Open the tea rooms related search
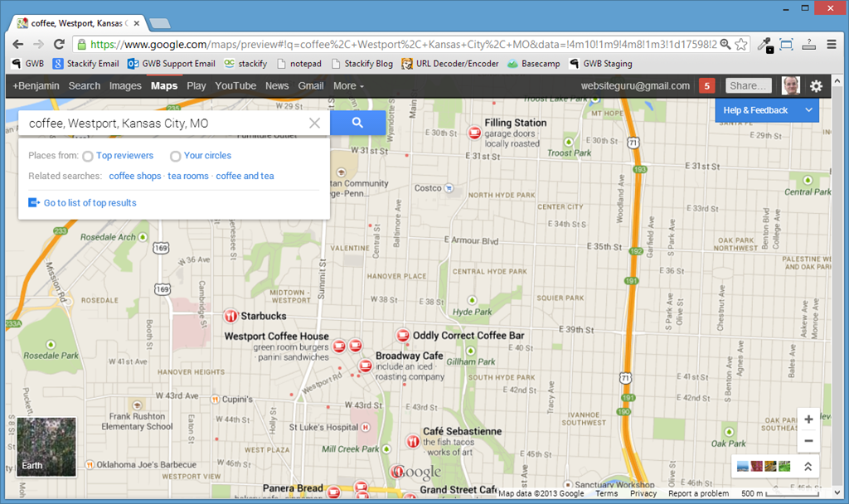 point(188,176)
